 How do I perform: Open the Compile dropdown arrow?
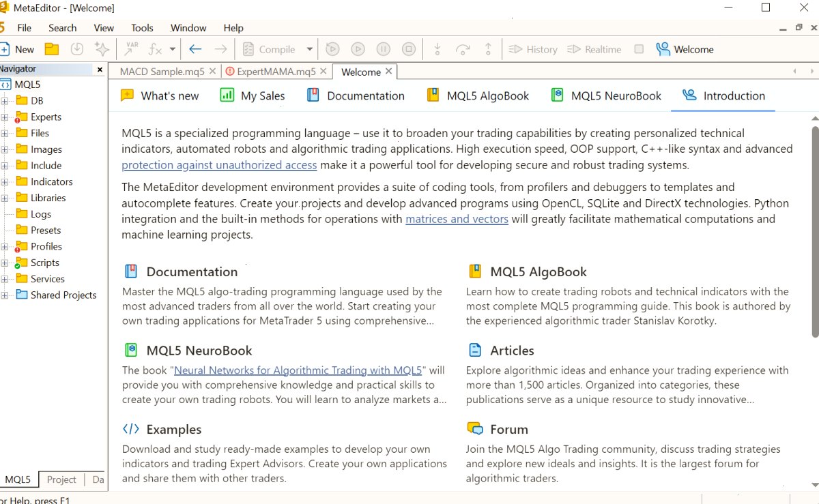click(x=309, y=49)
